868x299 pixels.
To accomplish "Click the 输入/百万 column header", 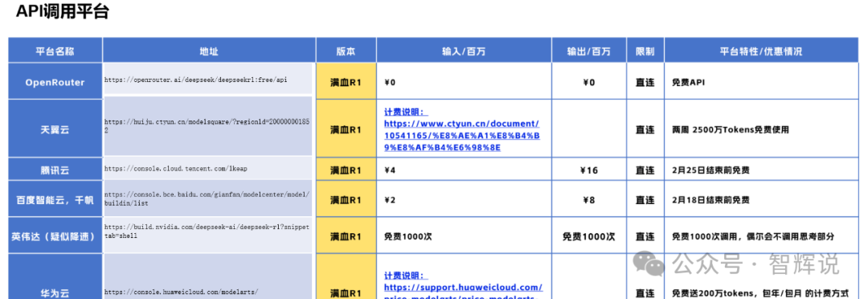I will coord(464,51).
